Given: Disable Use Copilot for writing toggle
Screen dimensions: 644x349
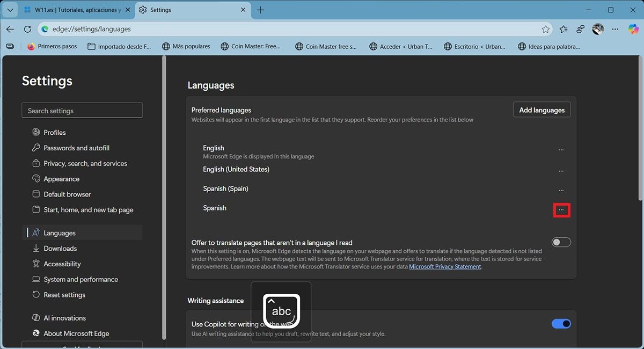Looking at the screenshot, I should pos(561,324).
